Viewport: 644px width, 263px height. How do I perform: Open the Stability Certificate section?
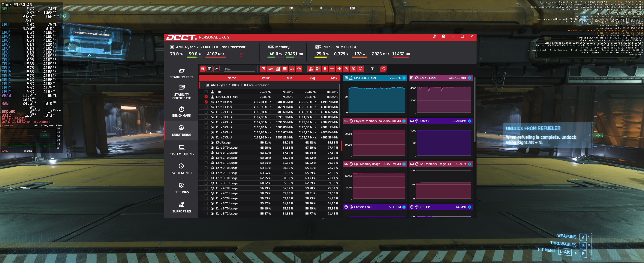click(x=182, y=92)
